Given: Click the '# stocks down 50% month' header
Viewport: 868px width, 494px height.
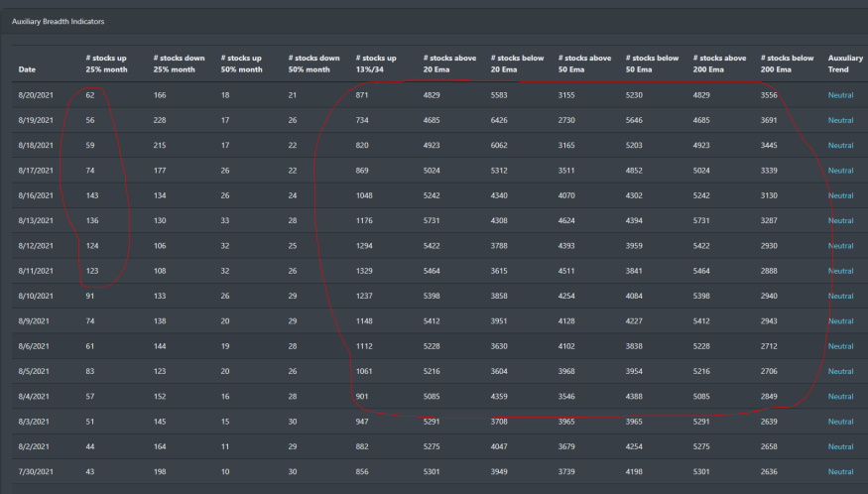Looking at the screenshot, I should (313, 63).
